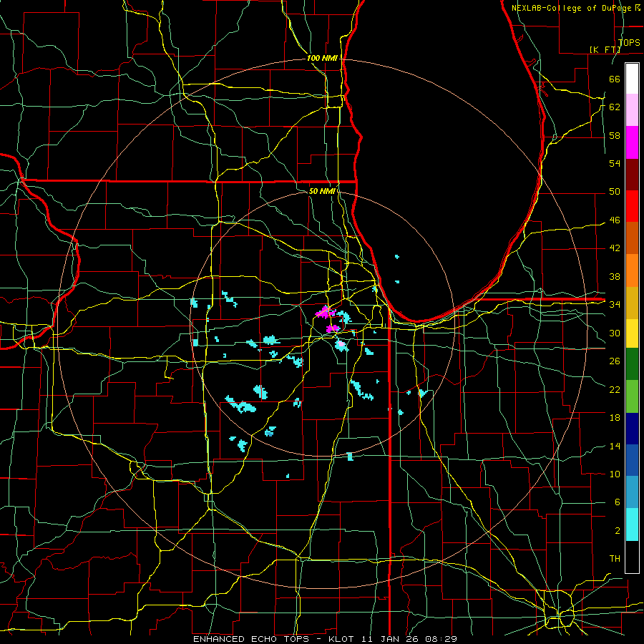Pick the light blue legend swatch
Screen dimensions: 644x644
pyautogui.click(x=632, y=492)
